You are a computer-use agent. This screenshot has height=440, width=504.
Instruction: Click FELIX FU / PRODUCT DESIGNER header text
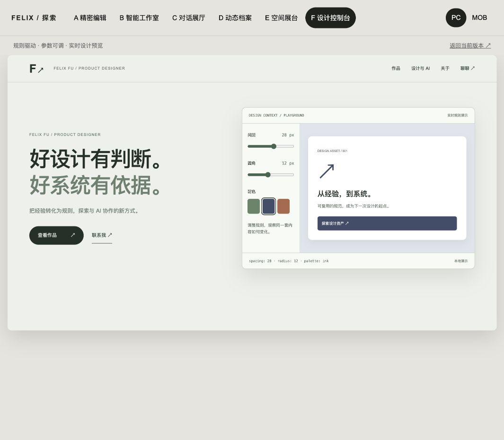89,68
